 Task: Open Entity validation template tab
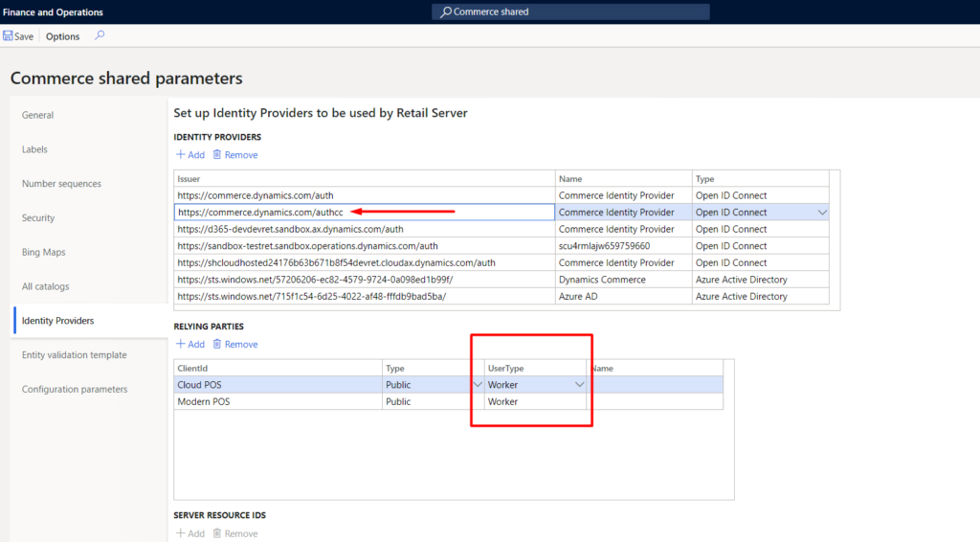click(74, 355)
